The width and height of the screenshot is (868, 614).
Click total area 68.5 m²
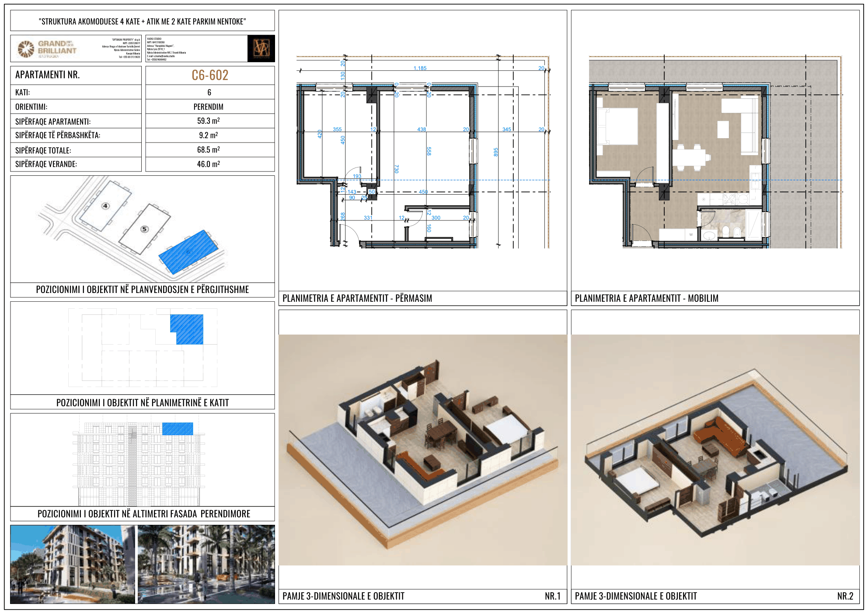click(x=209, y=150)
